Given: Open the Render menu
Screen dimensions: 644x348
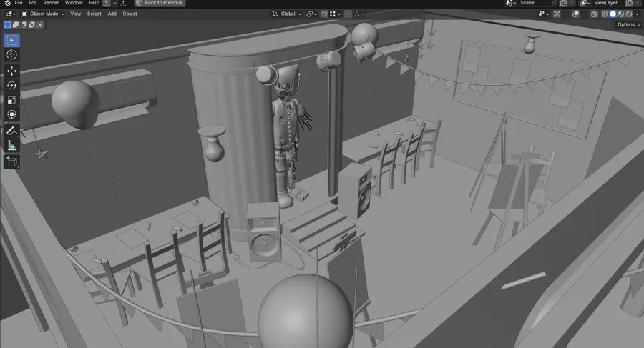Looking at the screenshot, I should (x=51, y=2).
